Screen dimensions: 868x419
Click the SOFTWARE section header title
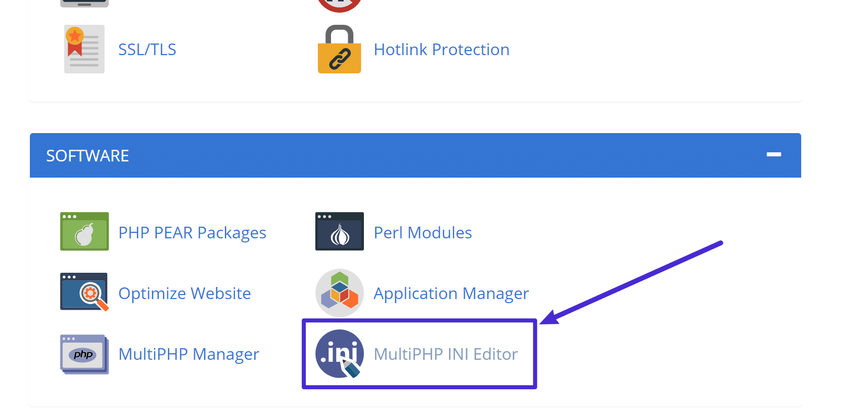pos(88,156)
